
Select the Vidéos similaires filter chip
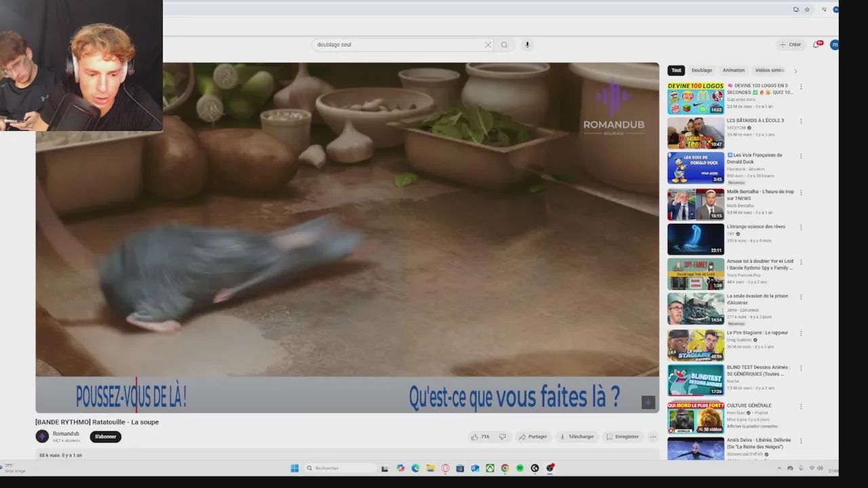coord(770,70)
